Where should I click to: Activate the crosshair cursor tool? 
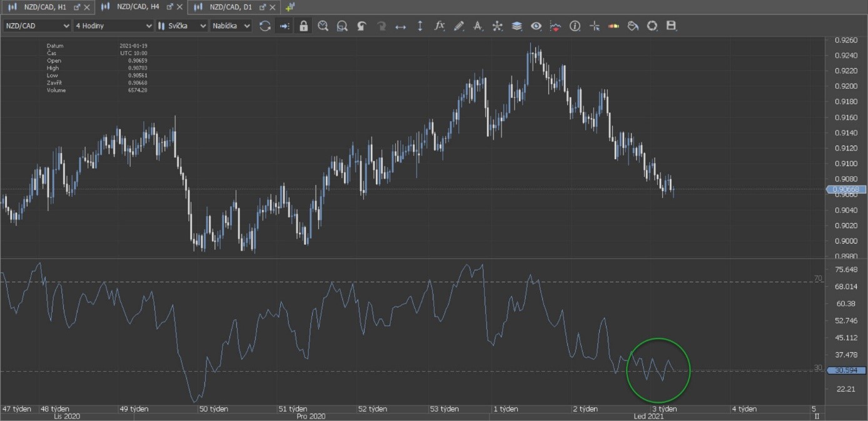pyautogui.click(x=594, y=26)
